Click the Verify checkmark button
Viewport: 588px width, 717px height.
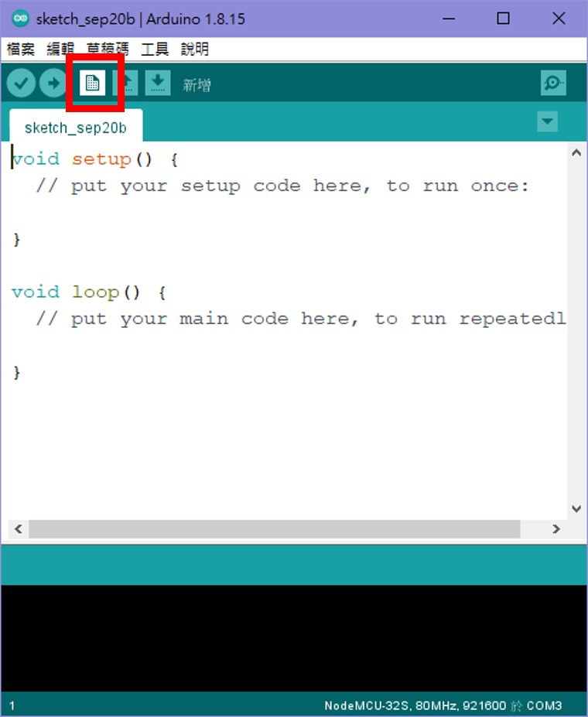pyautogui.click(x=21, y=84)
